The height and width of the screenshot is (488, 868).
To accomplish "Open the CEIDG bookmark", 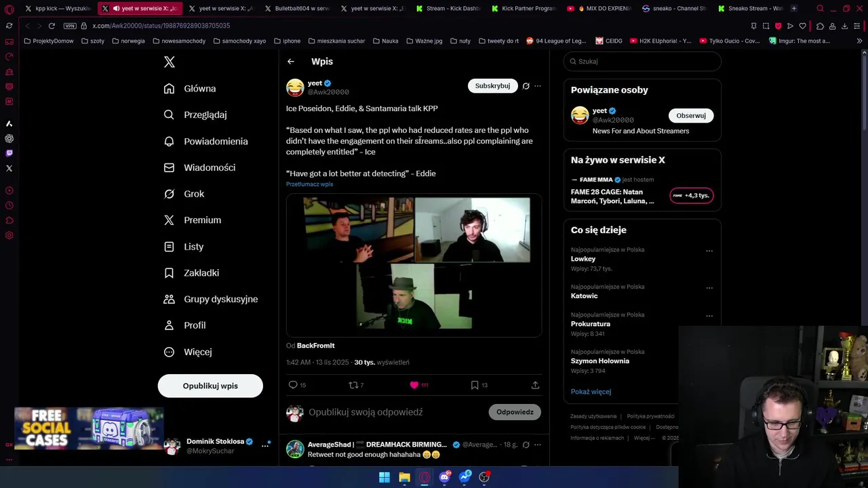I will (x=609, y=41).
